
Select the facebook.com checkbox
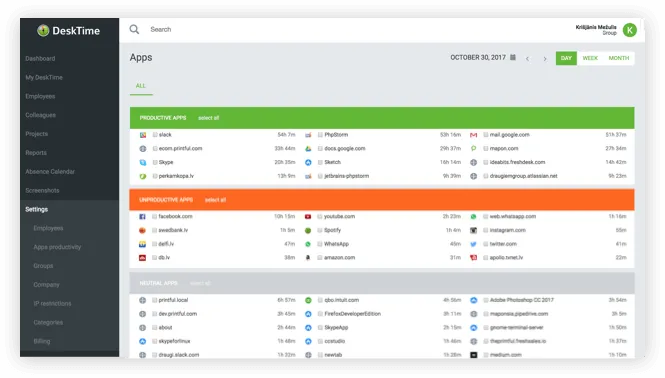point(155,216)
